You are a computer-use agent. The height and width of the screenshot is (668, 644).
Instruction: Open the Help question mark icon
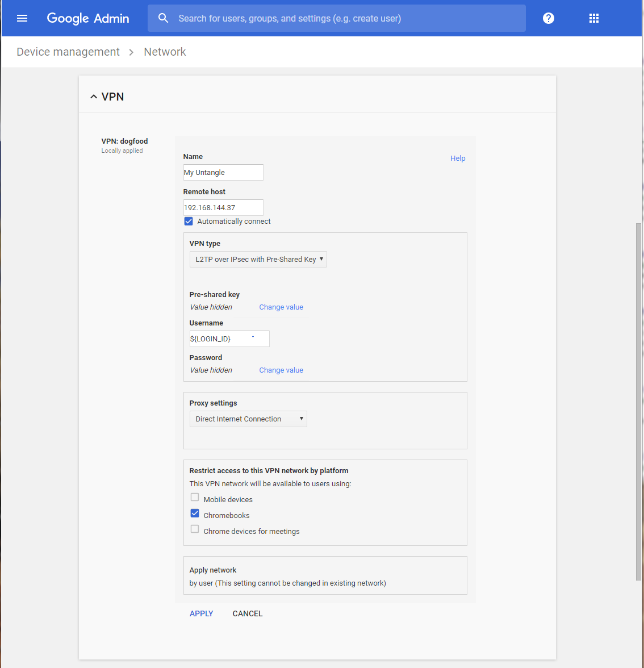[x=548, y=18]
